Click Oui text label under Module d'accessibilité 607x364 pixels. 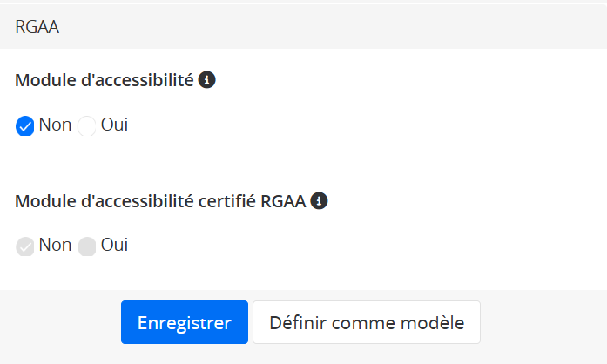(114, 125)
